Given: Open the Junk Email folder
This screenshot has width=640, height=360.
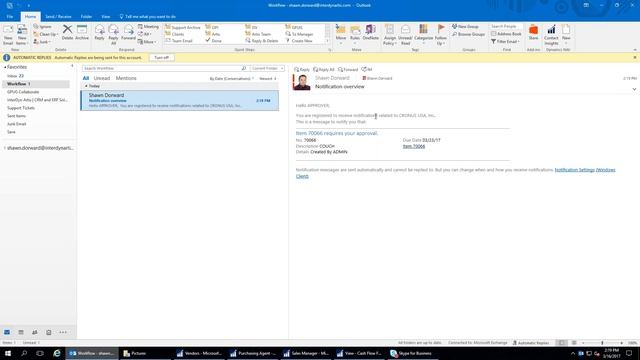Looking at the screenshot, I should (x=16, y=124).
